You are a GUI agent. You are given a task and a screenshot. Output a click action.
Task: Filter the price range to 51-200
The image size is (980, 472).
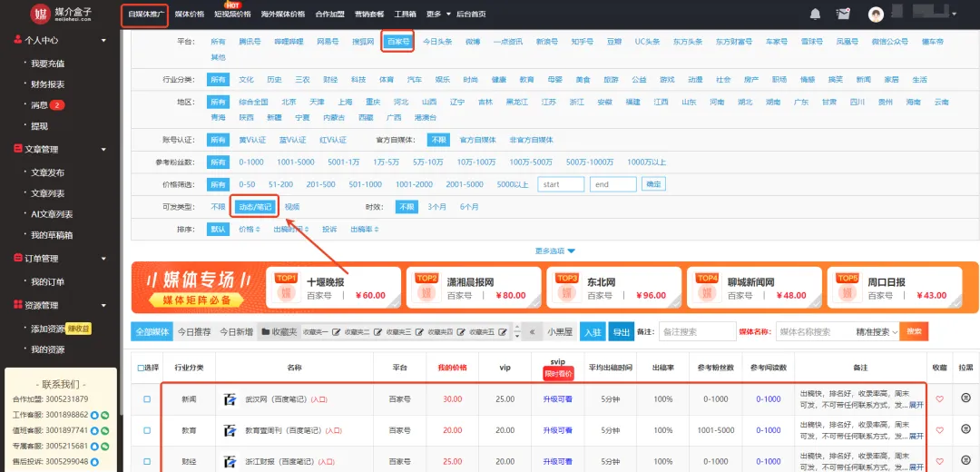click(280, 184)
